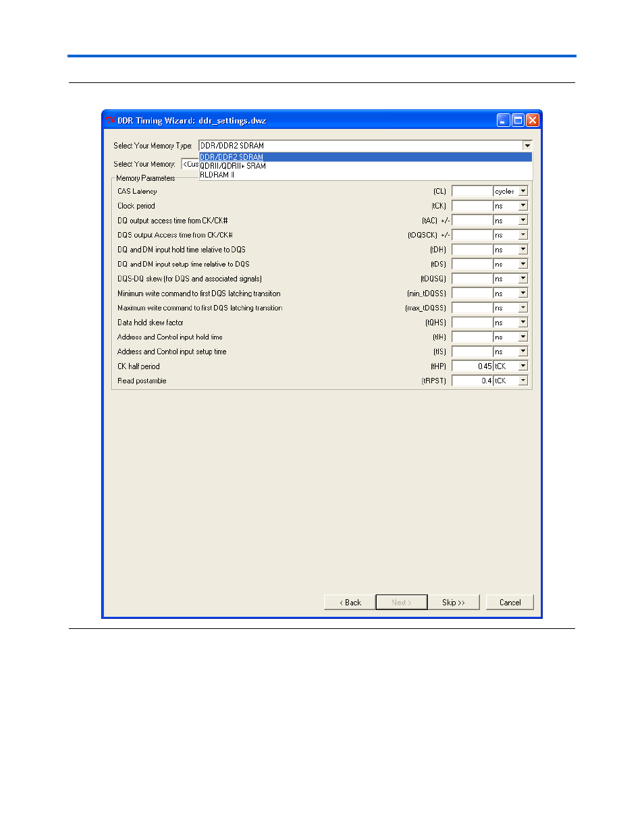The height and width of the screenshot is (828, 644).
Task: Click the tHP field showing 0.45
Action: (x=473, y=366)
